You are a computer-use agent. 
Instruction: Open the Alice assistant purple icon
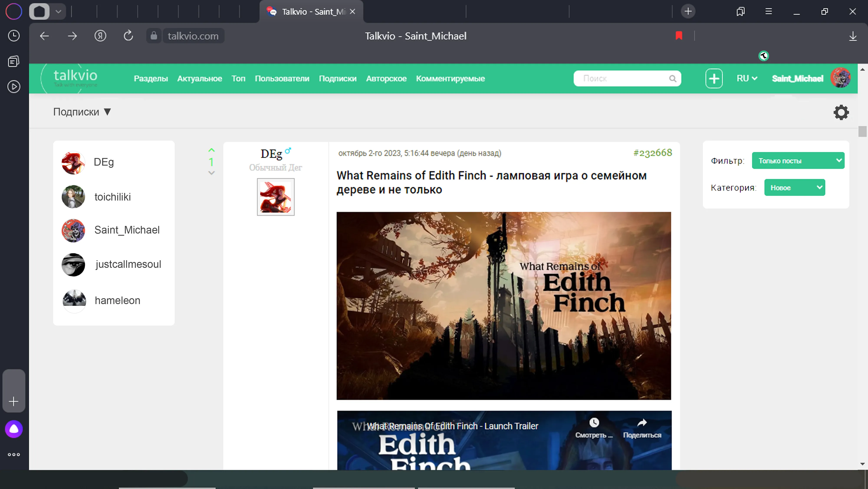tap(14, 429)
